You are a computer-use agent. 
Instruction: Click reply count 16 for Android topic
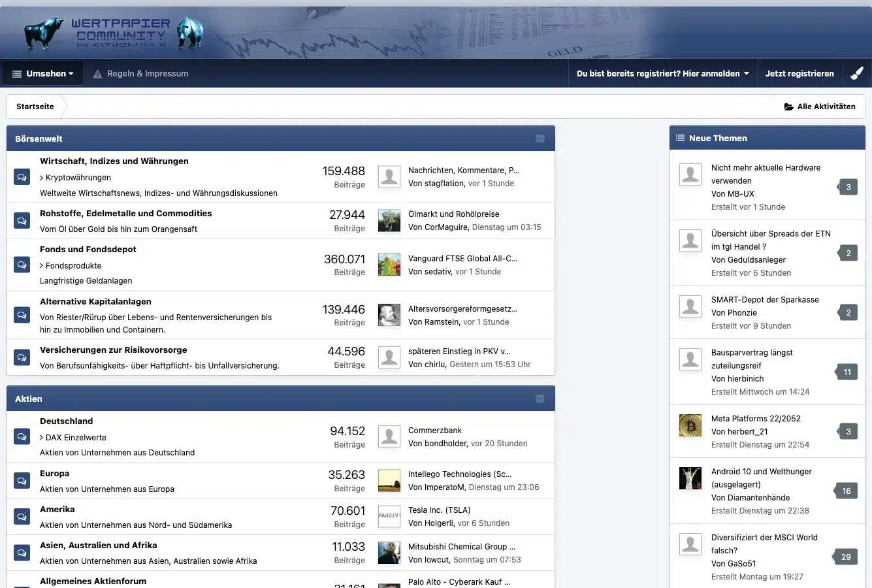[847, 491]
